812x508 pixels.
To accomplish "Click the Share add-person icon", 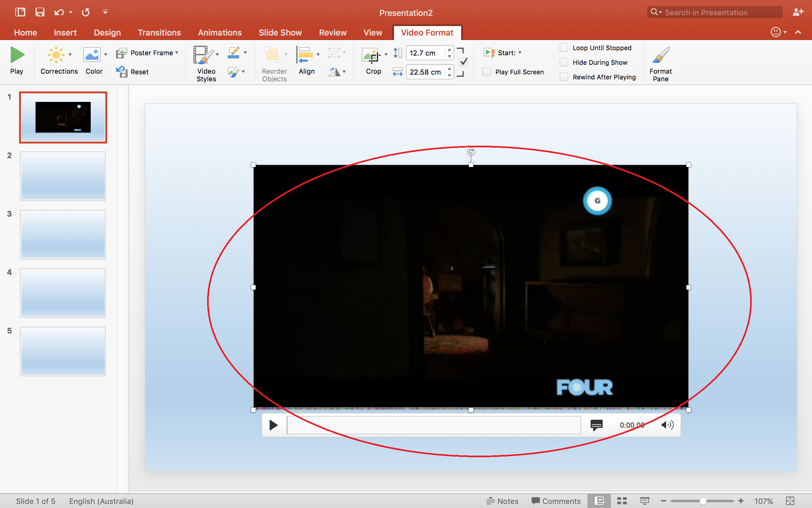I will tap(798, 12).
